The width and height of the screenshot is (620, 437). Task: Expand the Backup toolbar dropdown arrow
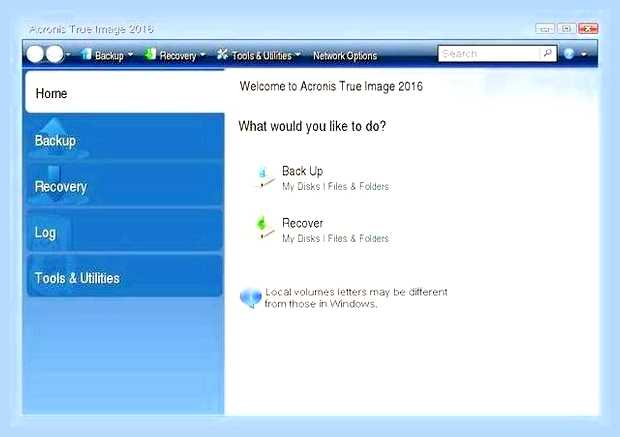tap(130, 55)
